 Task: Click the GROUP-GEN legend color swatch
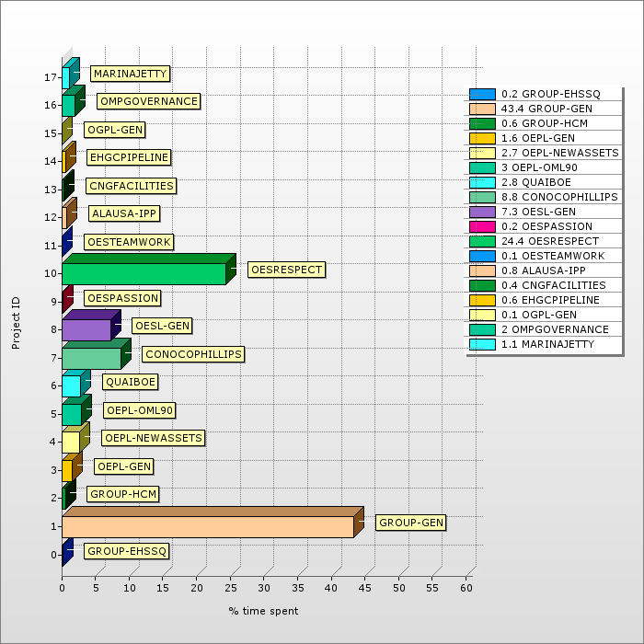[x=482, y=109]
